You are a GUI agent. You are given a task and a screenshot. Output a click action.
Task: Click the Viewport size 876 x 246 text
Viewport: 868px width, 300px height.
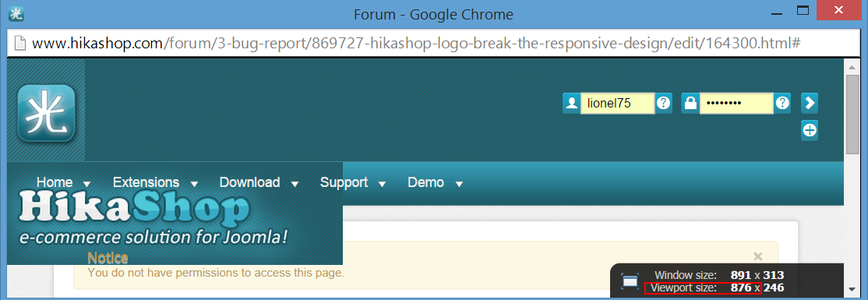pyautogui.click(x=718, y=288)
